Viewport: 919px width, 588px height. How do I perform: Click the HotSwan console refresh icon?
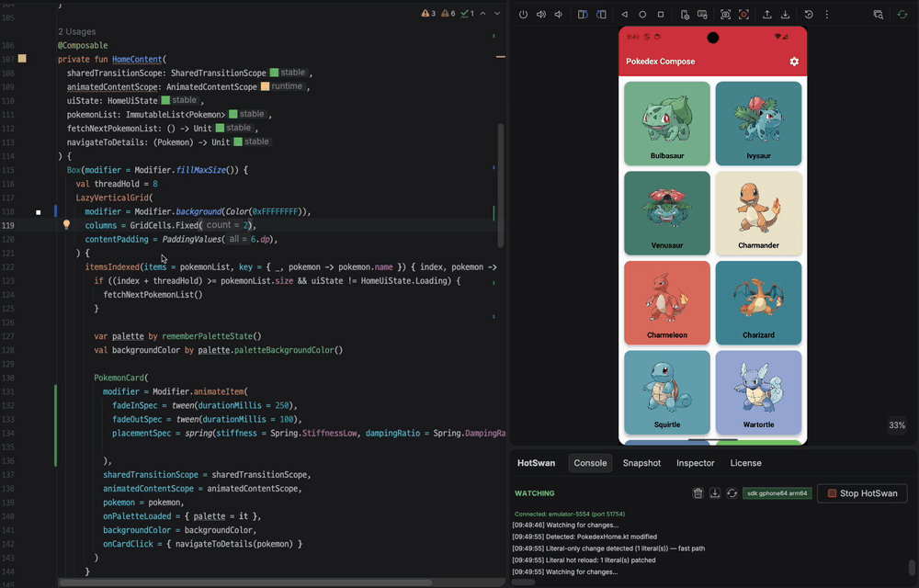tap(732, 493)
